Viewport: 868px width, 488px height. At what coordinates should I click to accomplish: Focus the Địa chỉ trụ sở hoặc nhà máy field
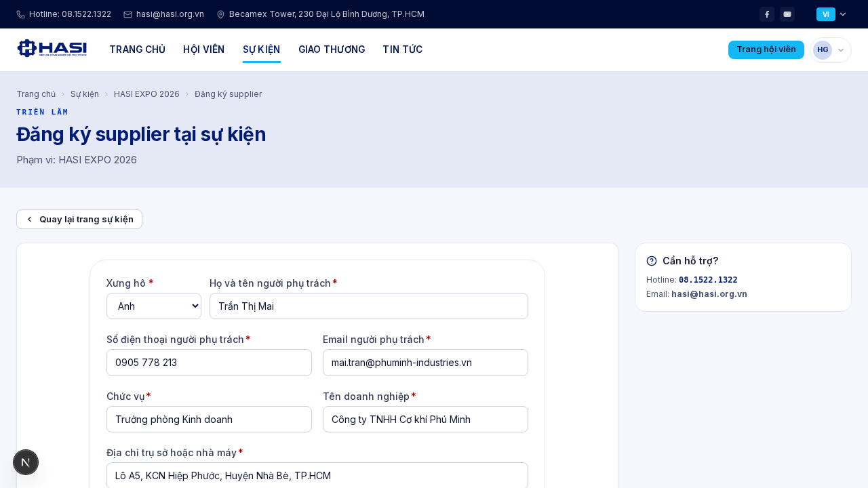coord(317,475)
